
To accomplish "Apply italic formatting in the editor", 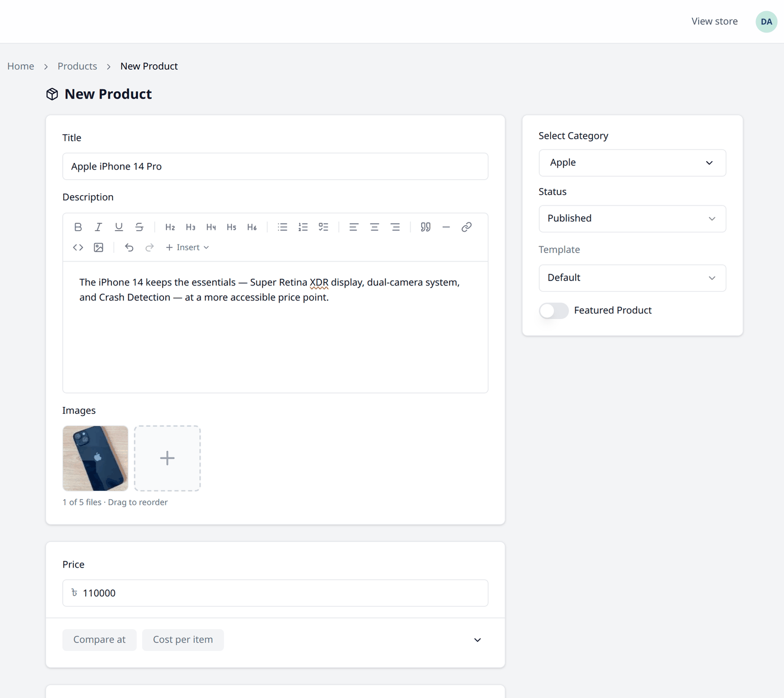I will point(99,227).
